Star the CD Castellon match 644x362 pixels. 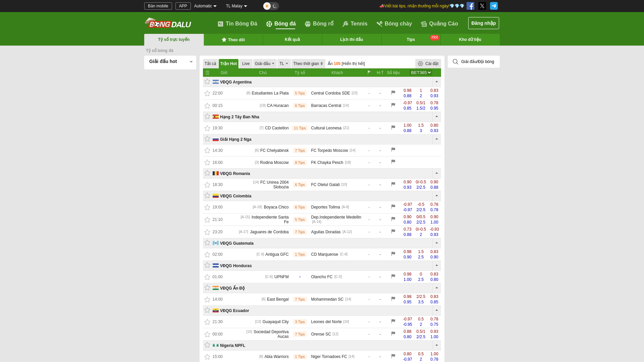tap(207, 128)
